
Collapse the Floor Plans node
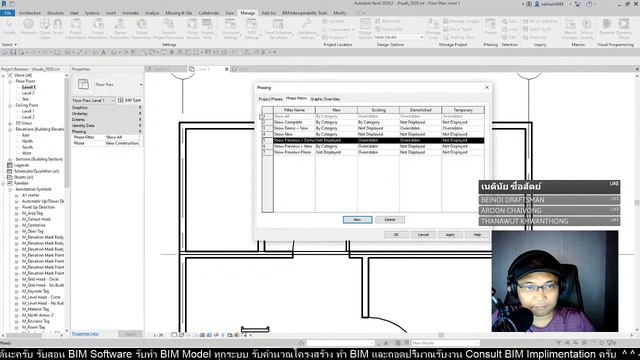tap(10, 81)
